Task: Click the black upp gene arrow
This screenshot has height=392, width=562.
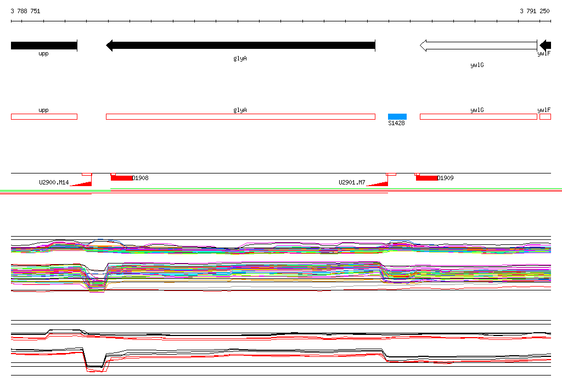Action: pos(44,46)
